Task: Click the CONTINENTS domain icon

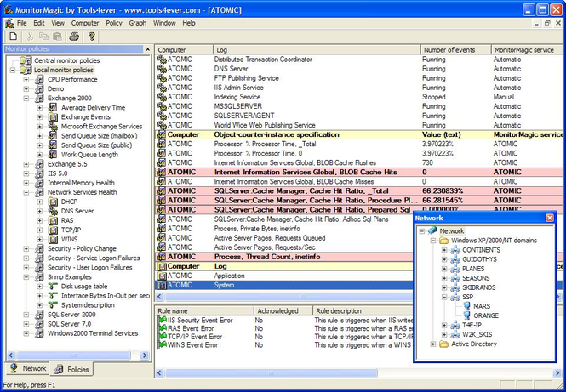Action: tap(455, 249)
